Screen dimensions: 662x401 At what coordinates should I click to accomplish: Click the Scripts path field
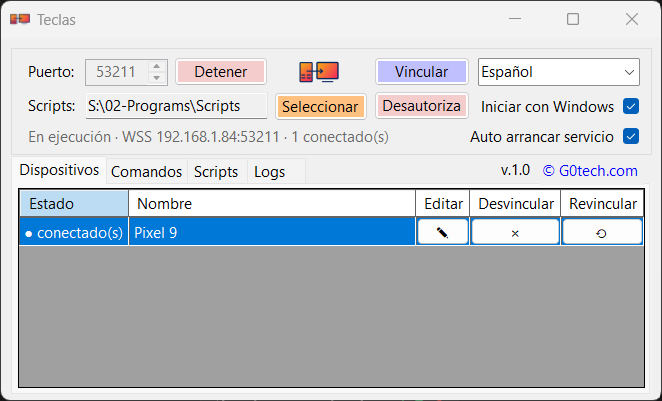176,106
